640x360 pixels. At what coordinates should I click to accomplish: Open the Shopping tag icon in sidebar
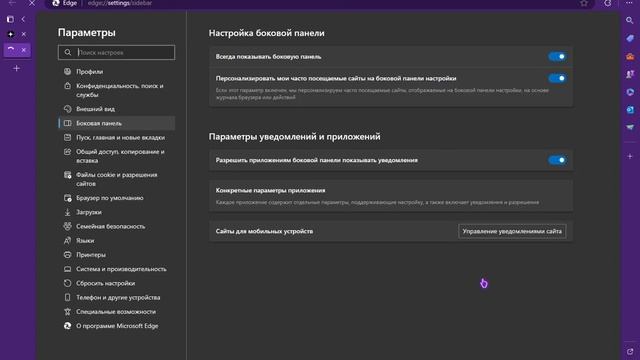[630, 38]
